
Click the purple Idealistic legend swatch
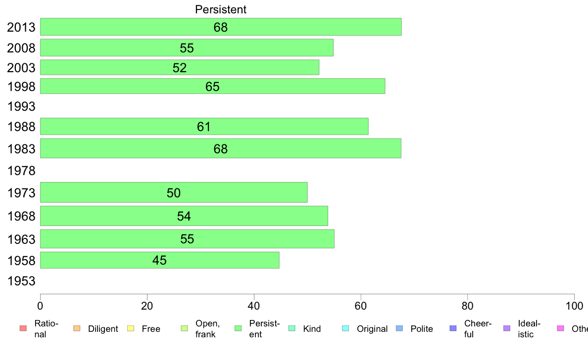point(507,328)
